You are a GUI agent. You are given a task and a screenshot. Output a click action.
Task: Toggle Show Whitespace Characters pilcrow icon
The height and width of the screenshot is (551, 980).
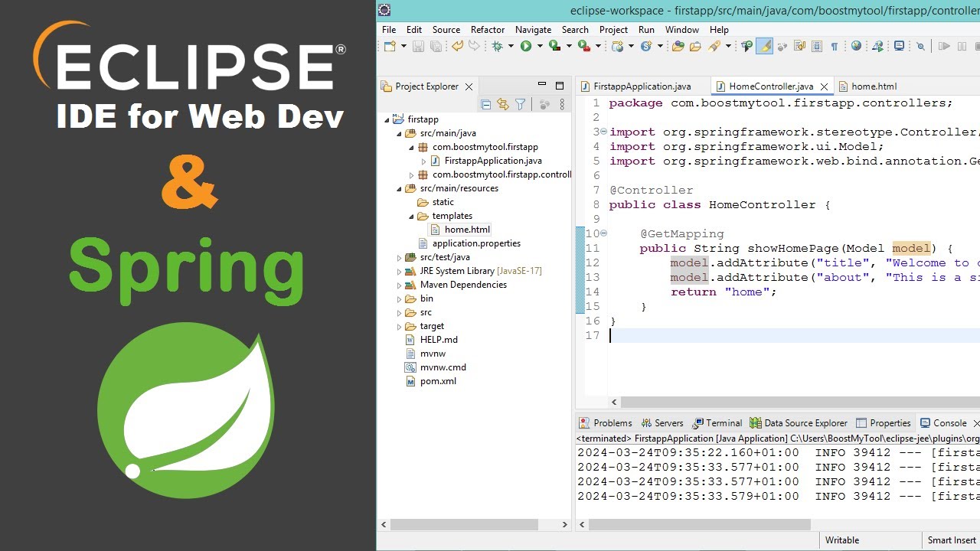point(835,47)
